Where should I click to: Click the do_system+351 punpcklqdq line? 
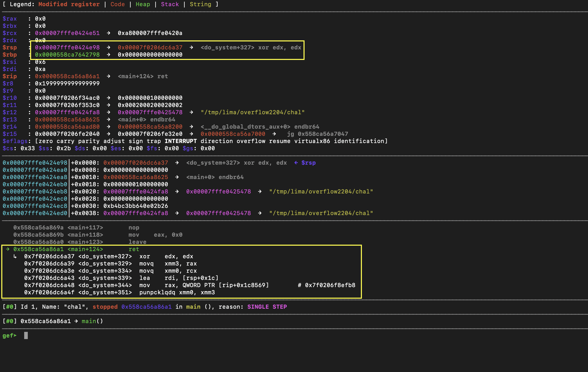point(119,293)
